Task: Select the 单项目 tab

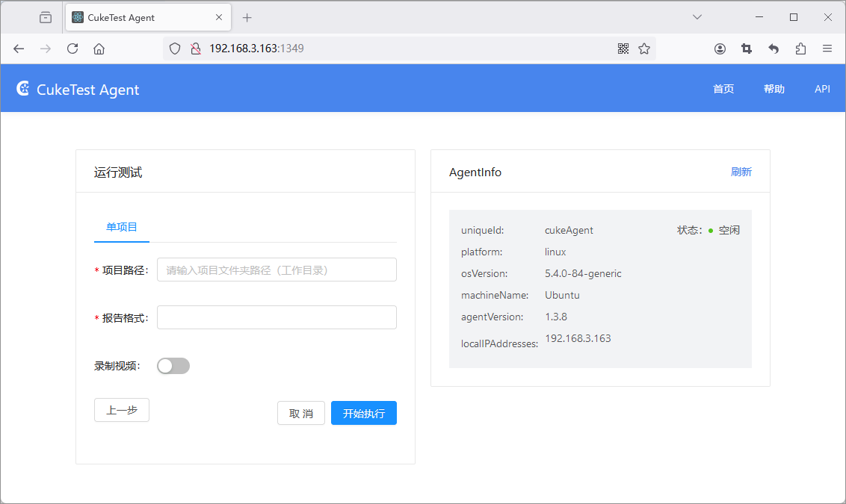Action: pyautogui.click(x=121, y=227)
